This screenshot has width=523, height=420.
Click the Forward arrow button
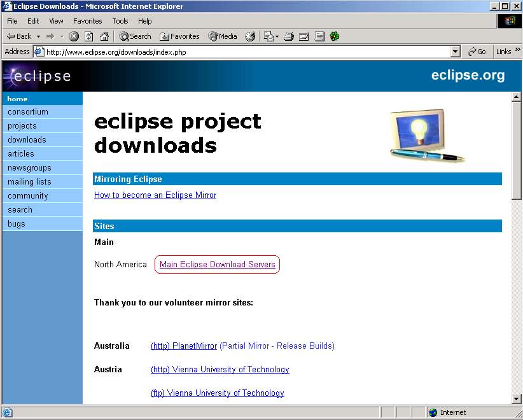tap(50, 36)
